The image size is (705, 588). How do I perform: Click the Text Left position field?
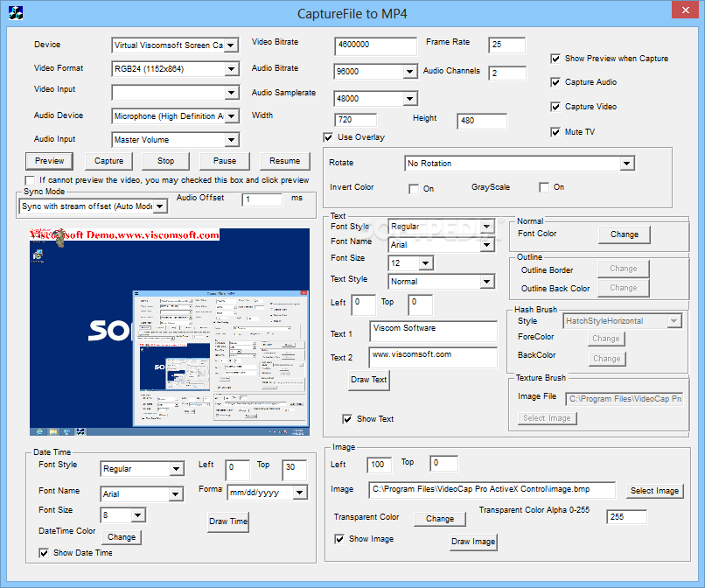coord(363,304)
